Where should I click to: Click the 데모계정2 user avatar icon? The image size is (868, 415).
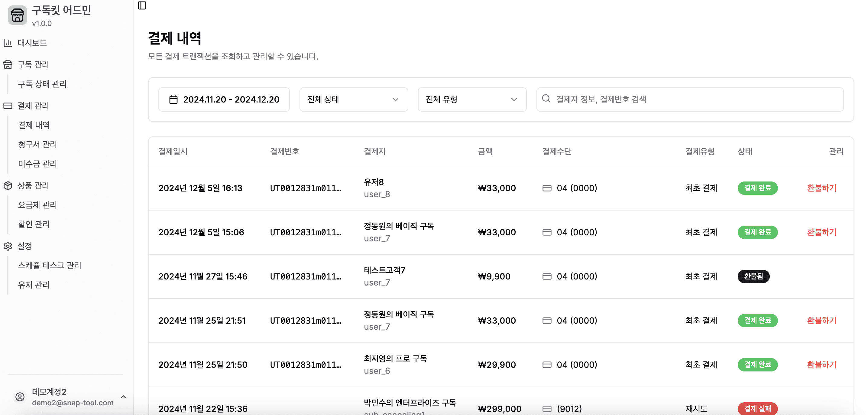click(x=20, y=397)
